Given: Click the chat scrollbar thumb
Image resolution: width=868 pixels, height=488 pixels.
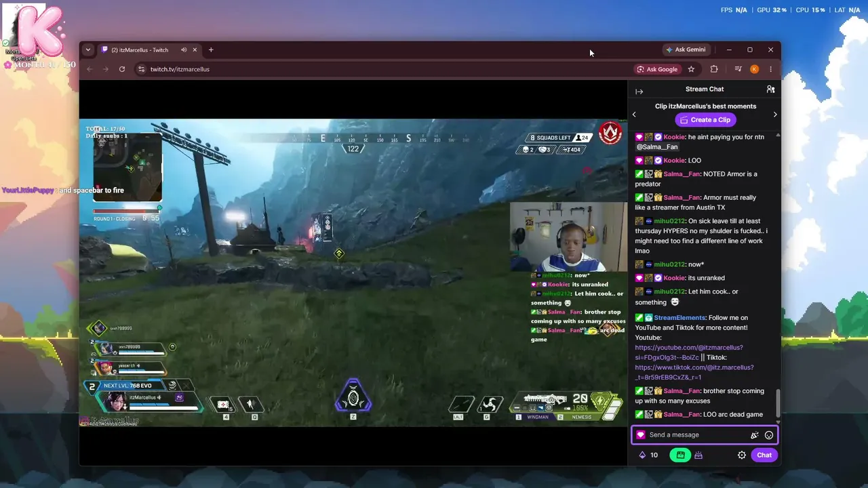Looking at the screenshot, I should click(x=777, y=403).
